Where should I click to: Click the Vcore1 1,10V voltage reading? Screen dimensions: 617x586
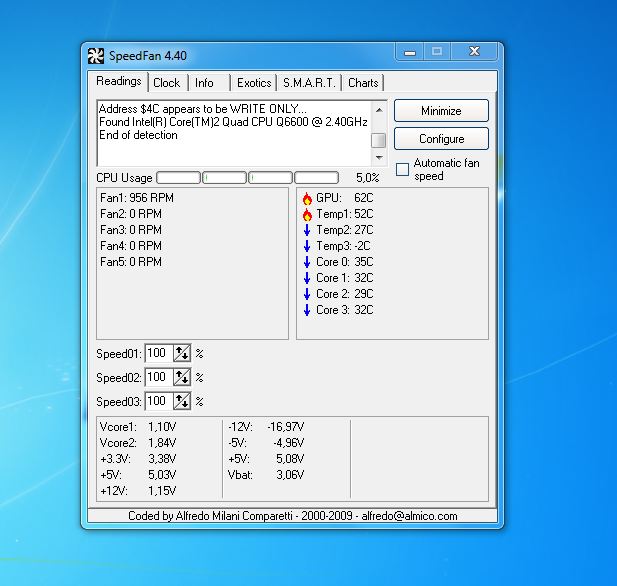(138, 427)
